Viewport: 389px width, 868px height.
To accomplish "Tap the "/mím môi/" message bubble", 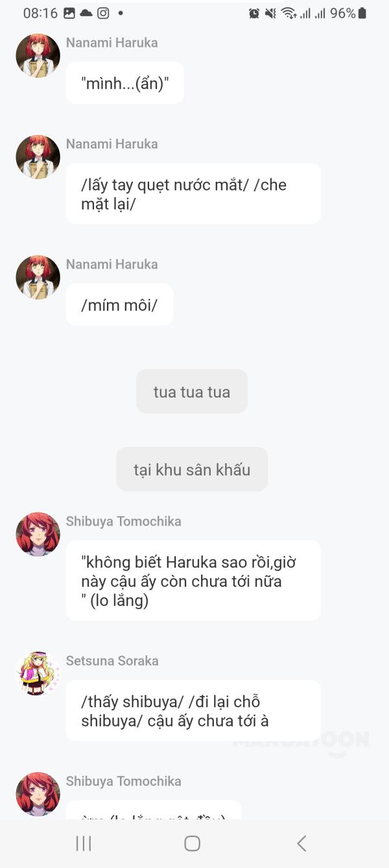I will coord(119,305).
